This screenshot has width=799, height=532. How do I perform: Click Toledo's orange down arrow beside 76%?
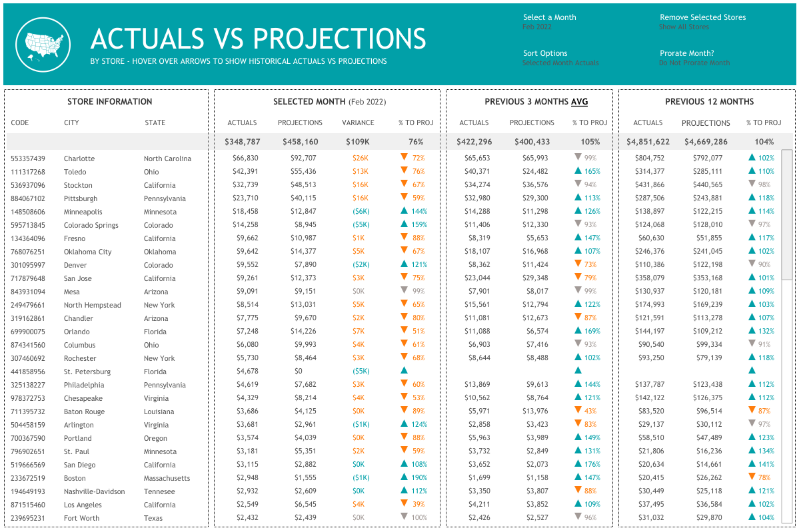pyautogui.click(x=404, y=170)
